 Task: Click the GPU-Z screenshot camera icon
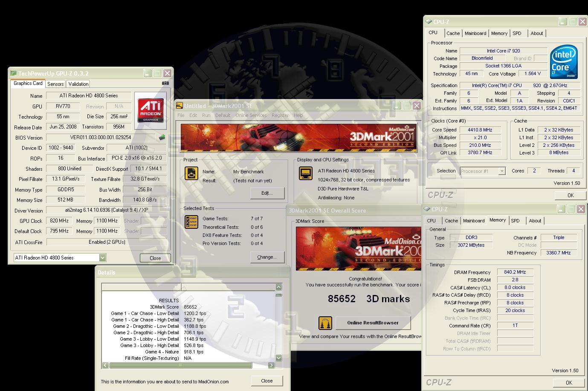(165, 83)
